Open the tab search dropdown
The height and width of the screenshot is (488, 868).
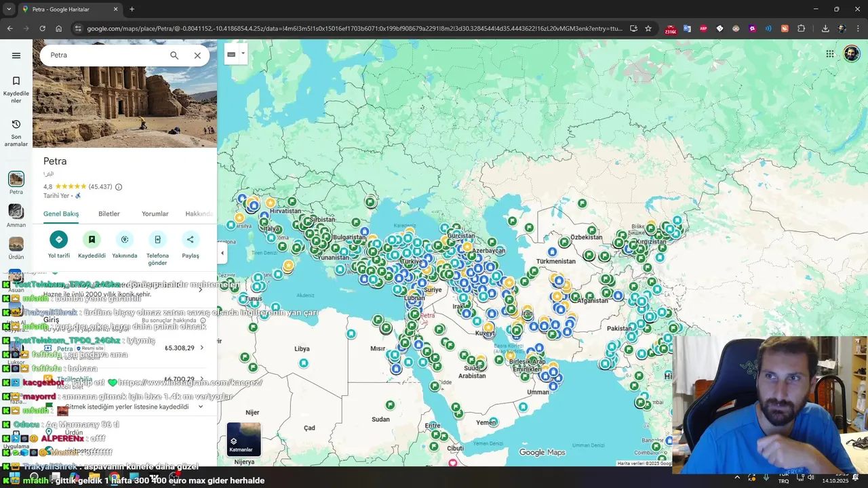coord(9,9)
